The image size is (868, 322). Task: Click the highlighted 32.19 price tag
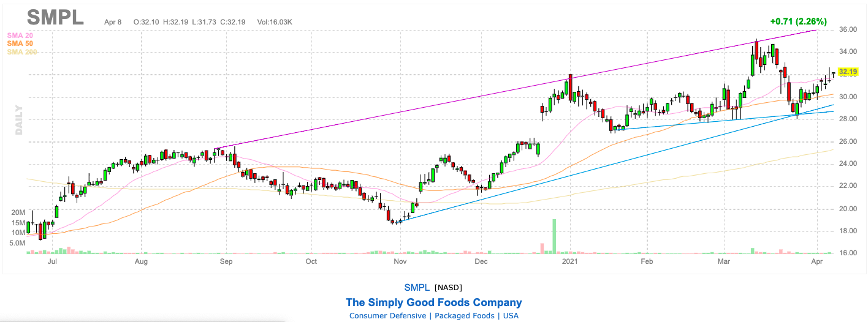[848, 72]
